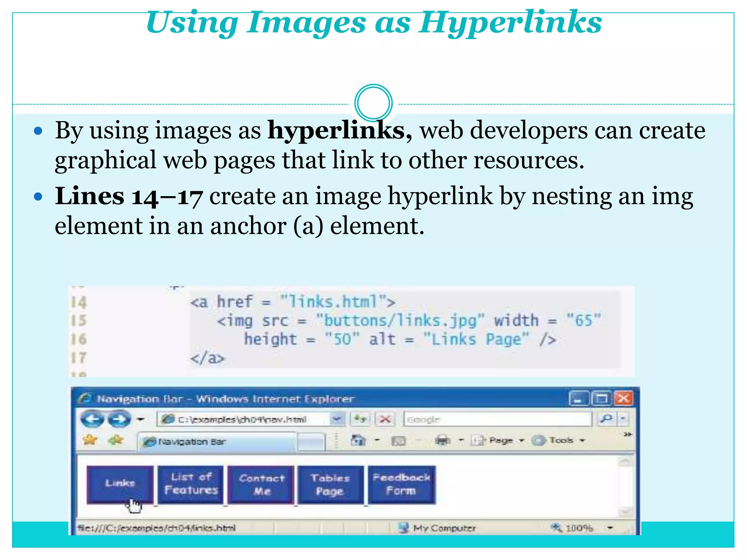Click the page scrollbar down arrow
Image resolution: width=747 pixels, height=560 pixels.
626,511
